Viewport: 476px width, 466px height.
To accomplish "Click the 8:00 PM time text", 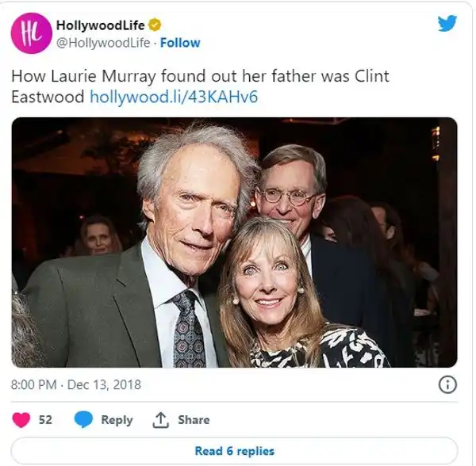I will (x=35, y=385).
